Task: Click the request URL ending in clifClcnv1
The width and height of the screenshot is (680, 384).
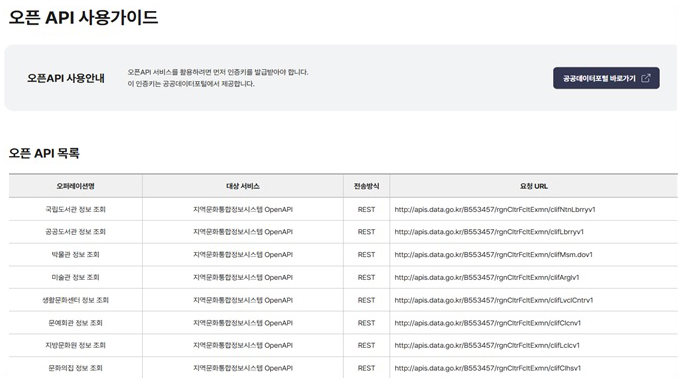Action: [x=487, y=323]
